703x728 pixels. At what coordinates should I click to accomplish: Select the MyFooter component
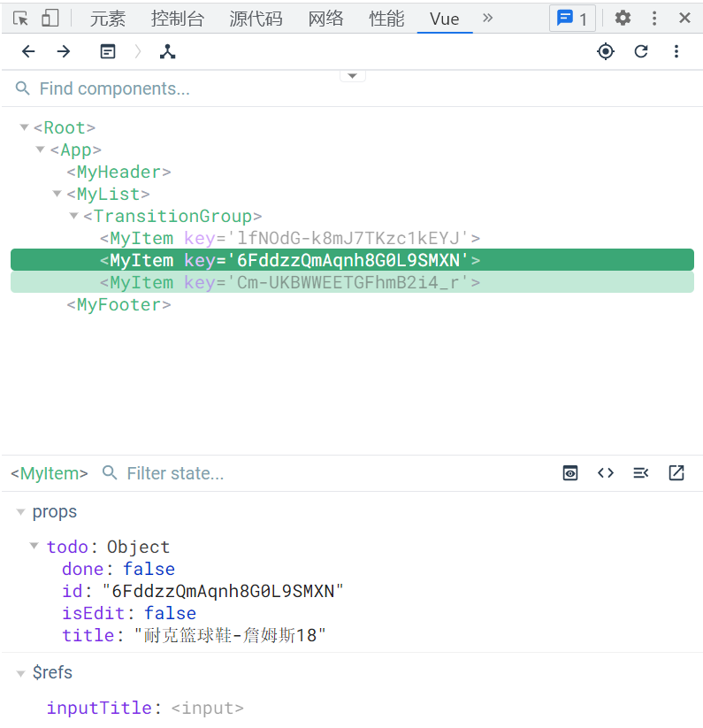(118, 304)
